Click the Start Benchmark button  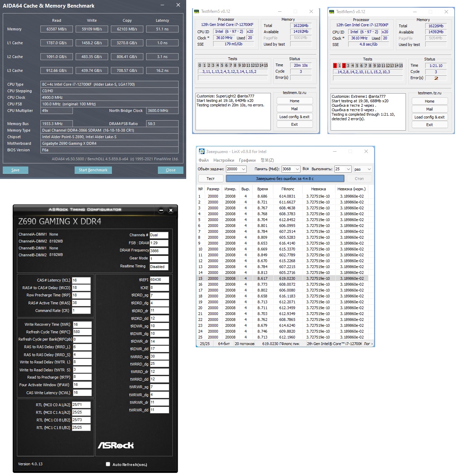click(93, 170)
